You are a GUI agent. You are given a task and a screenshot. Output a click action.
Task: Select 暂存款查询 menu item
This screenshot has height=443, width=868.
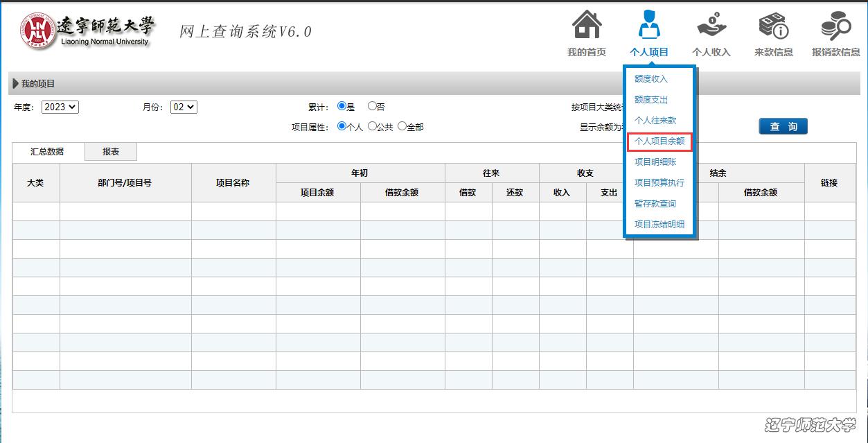coord(655,204)
